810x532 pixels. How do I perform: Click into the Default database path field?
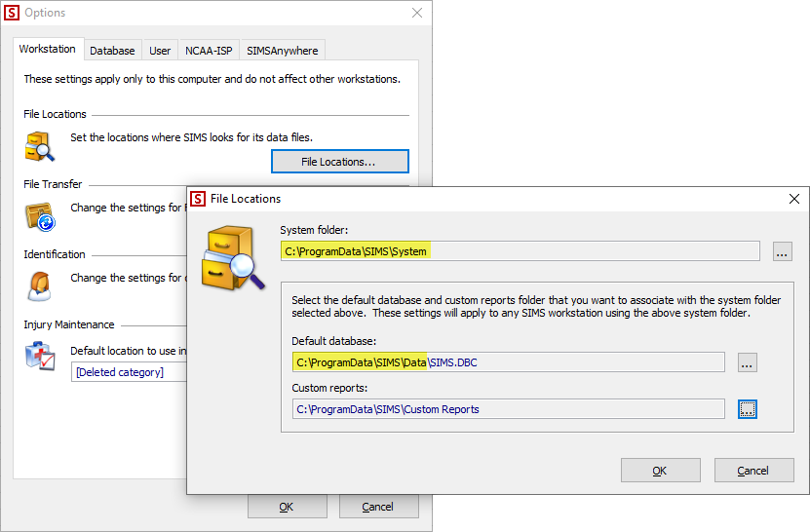click(508, 362)
